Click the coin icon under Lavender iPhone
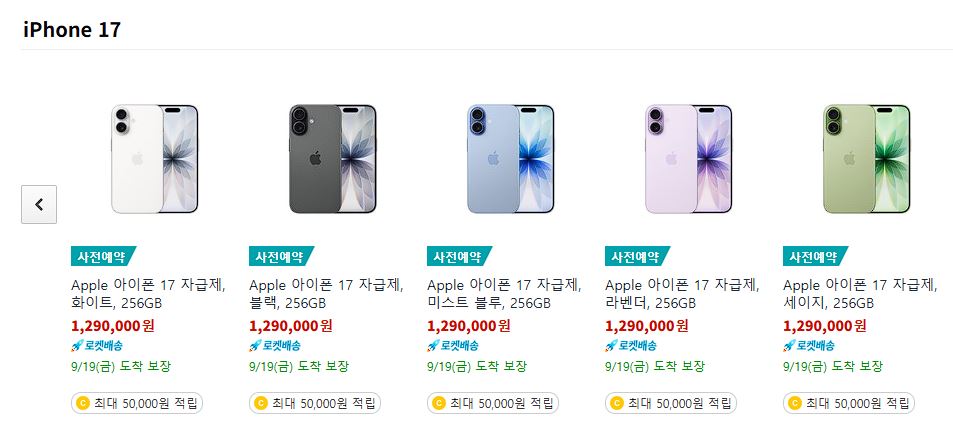The image size is (953, 441). click(616, 403)
